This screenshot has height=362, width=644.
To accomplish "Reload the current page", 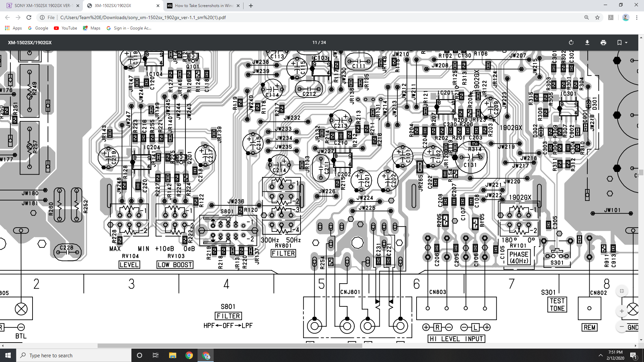I will 29,17.
